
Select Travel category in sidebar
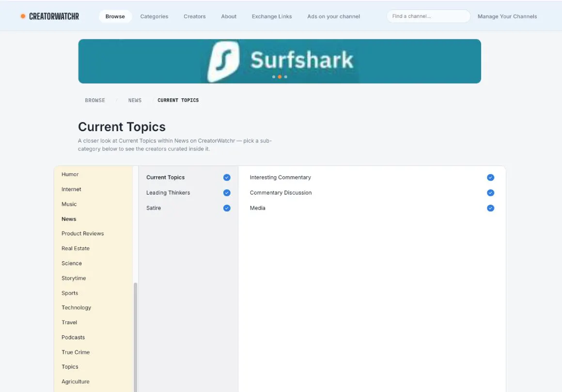[x=69, y=322]
